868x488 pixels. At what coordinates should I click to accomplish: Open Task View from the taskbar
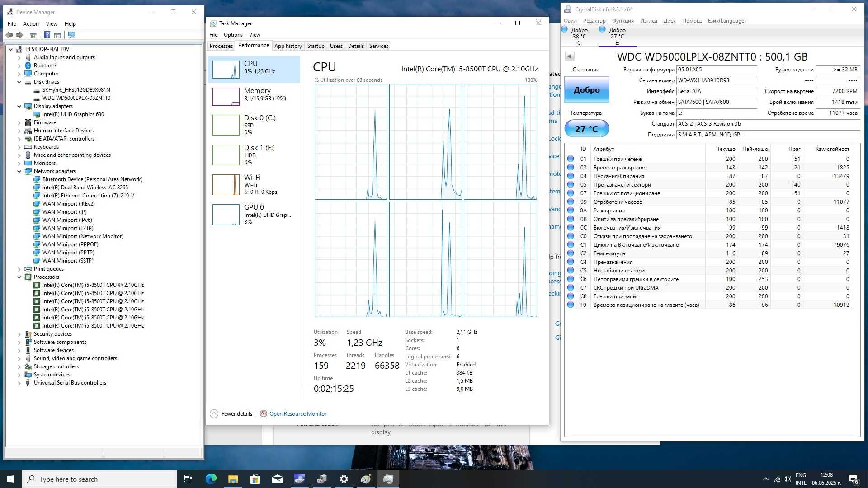[x=188, y=479]
